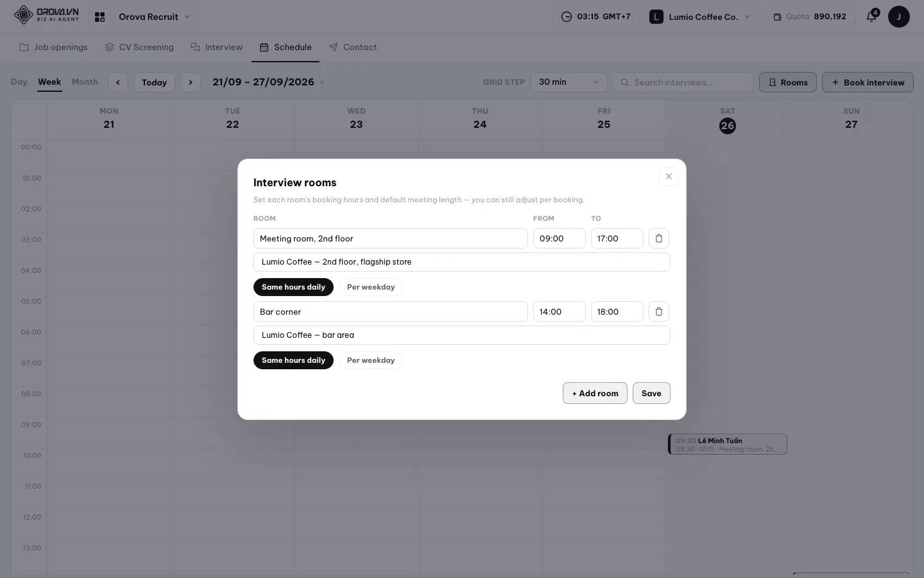Viewport: 924px width, 578px height.
Task: Edit the Lumio Coffee — bar area field
Action: [x=462, y=335]
